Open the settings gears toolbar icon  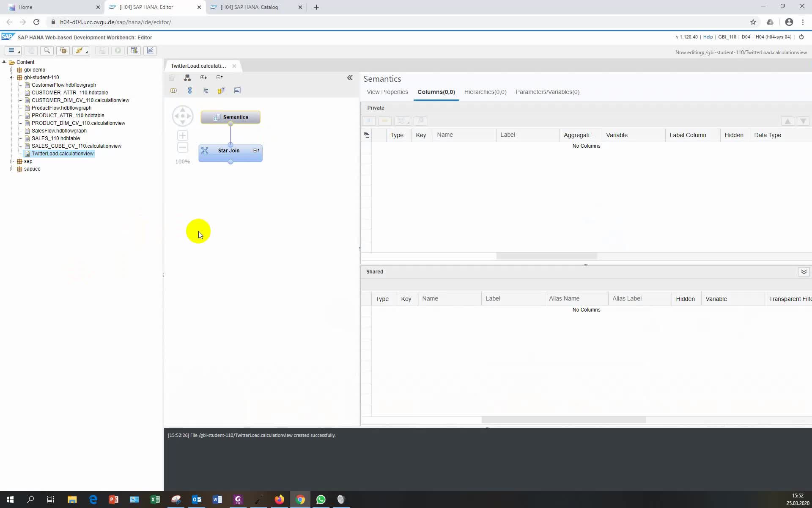(x=63, y=50)
